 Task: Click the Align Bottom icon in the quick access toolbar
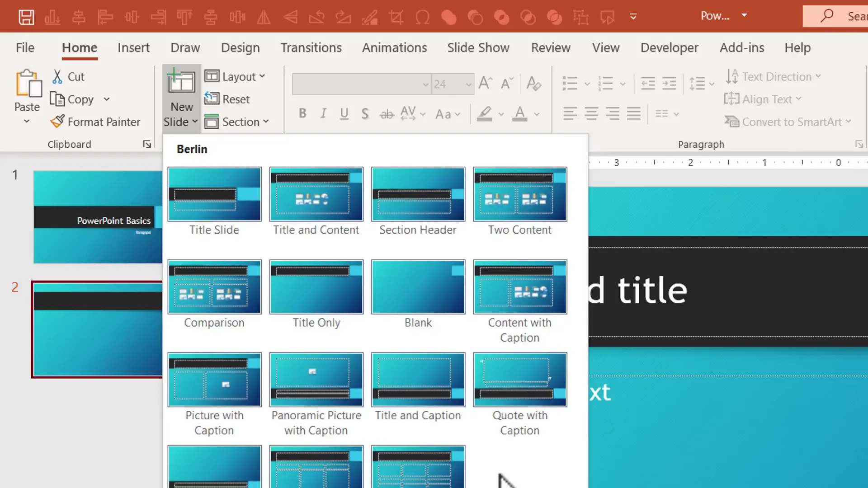coord(52,17)
